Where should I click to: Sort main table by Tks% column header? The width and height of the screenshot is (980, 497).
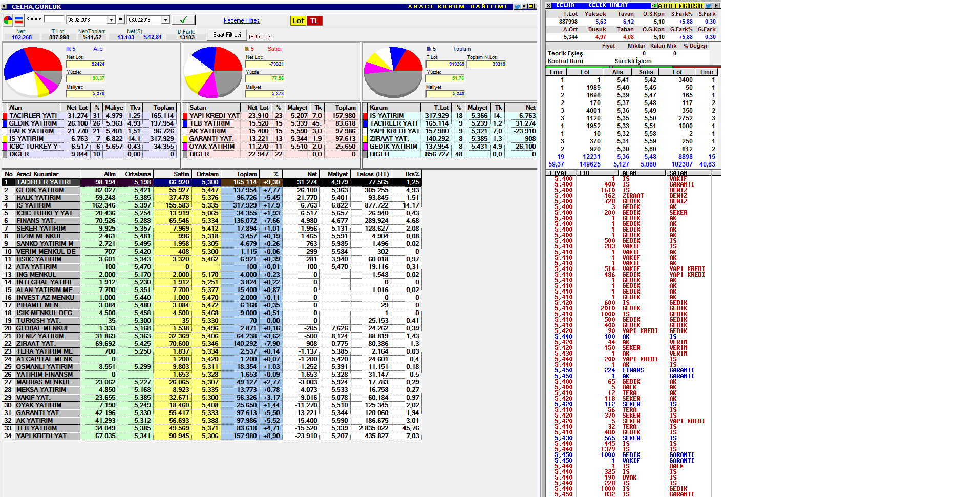[407, 174]
